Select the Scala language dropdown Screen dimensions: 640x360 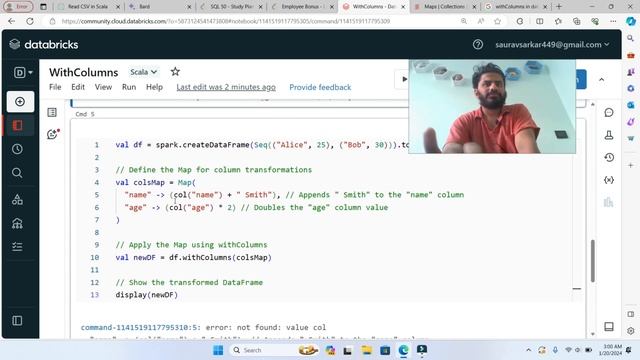pyautogui.click(x=143, y=72)
